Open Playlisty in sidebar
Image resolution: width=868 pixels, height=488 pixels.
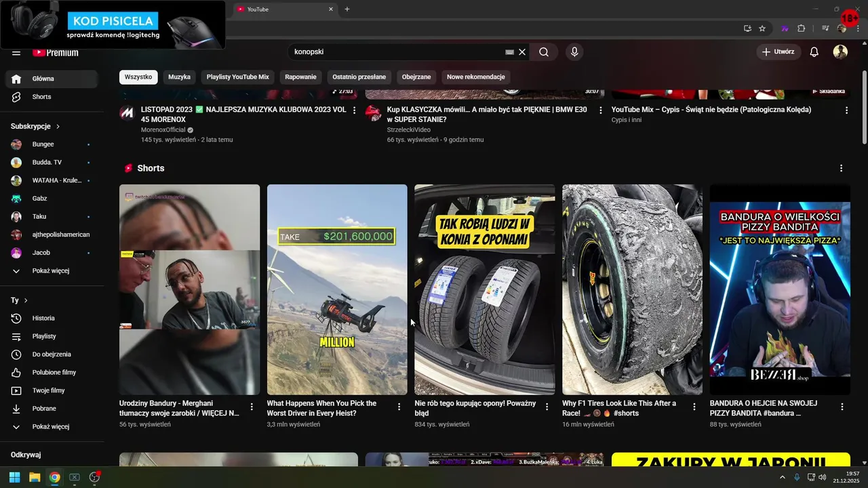[52, 336]
